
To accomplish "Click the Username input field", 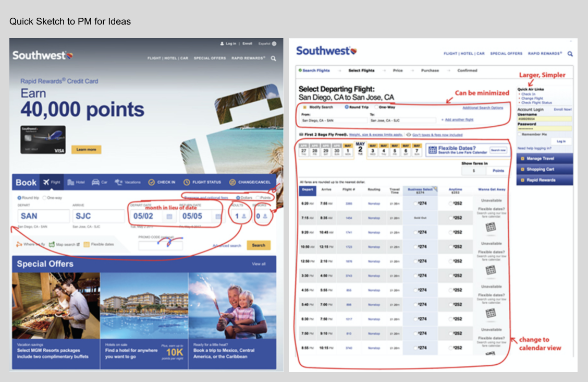I will (545, 119).
